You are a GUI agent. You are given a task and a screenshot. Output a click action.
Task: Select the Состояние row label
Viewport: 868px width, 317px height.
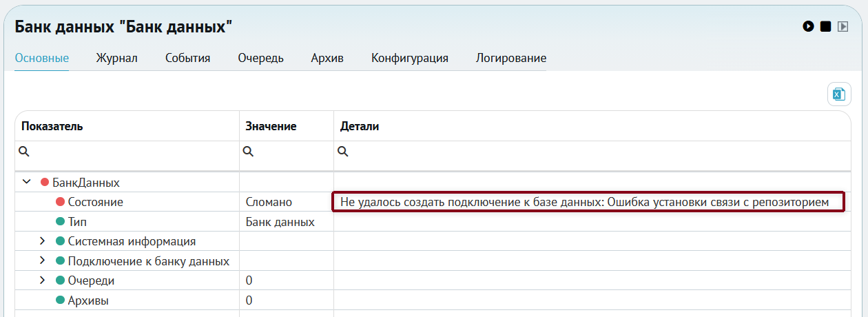tap(96, 202)
